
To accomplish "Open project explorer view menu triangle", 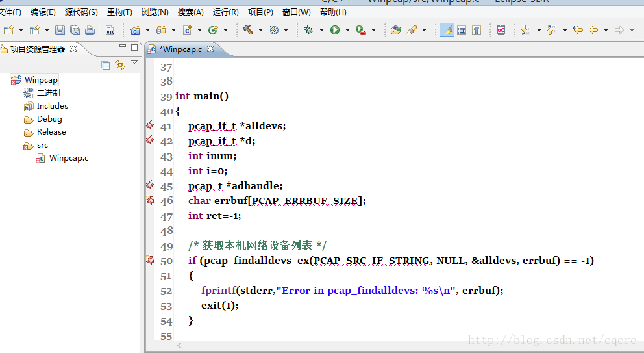I will [134, 62].
